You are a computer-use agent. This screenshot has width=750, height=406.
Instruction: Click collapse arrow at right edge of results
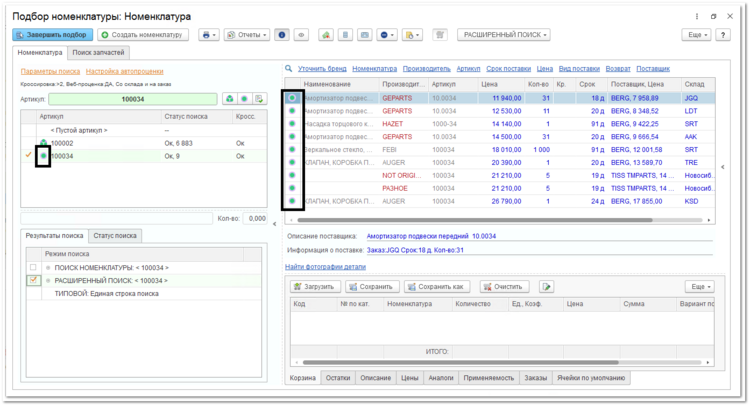click(723, 167)
